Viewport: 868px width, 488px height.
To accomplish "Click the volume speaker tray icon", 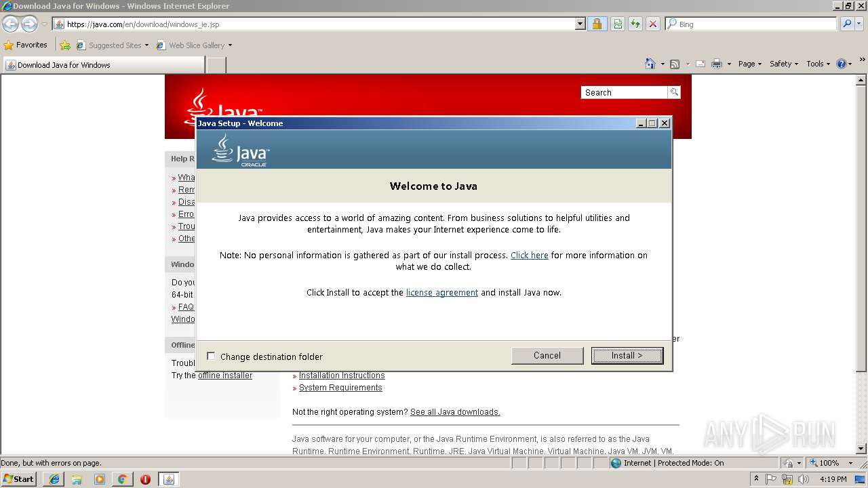I will click(x=804, y=479).
